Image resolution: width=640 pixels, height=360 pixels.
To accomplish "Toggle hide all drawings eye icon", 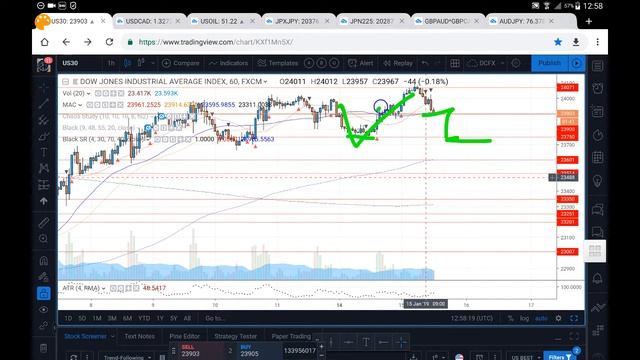I will coord(44,310).
